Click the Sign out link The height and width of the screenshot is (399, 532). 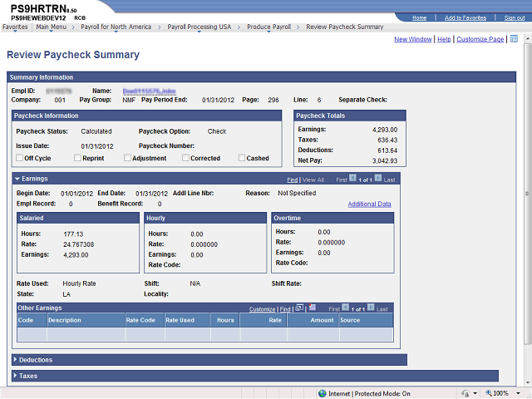pyautogui.click(x=515, y=17)
